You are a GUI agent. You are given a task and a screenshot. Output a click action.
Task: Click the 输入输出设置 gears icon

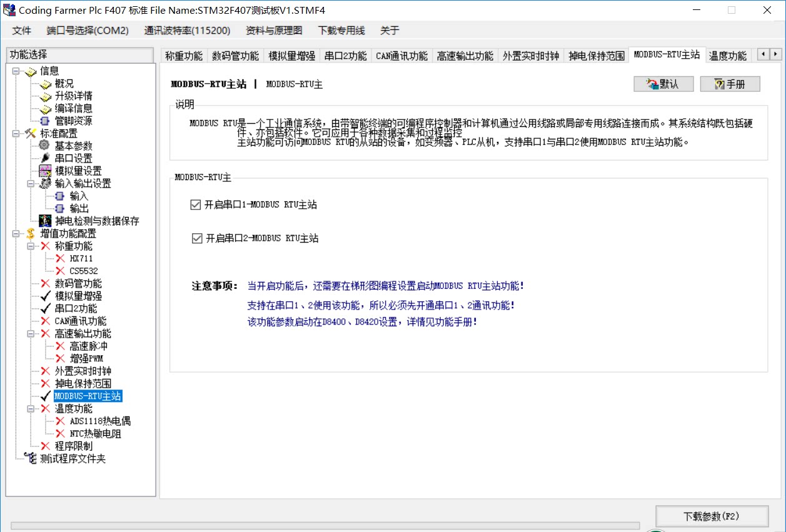pyautogui.click(x=45, y=184)
